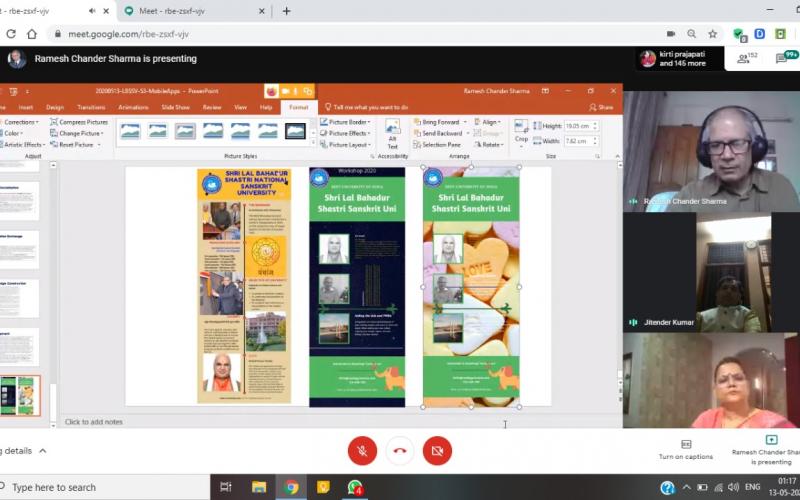Collapse the PowerPoint ribbon with the caret
Viewport: 800px width, 500px height.
pyautogui.click(x=617, y=156)
